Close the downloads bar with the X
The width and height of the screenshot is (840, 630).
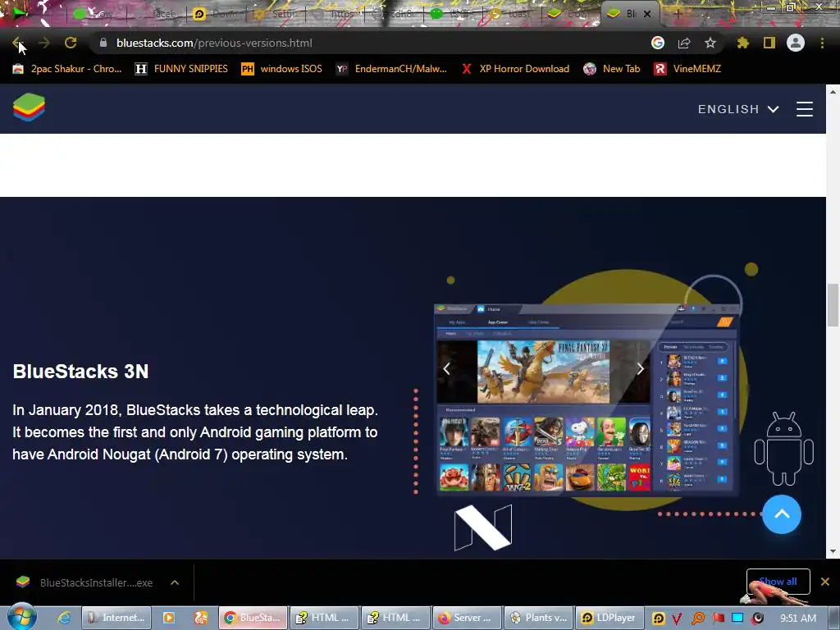pos(825,582)
